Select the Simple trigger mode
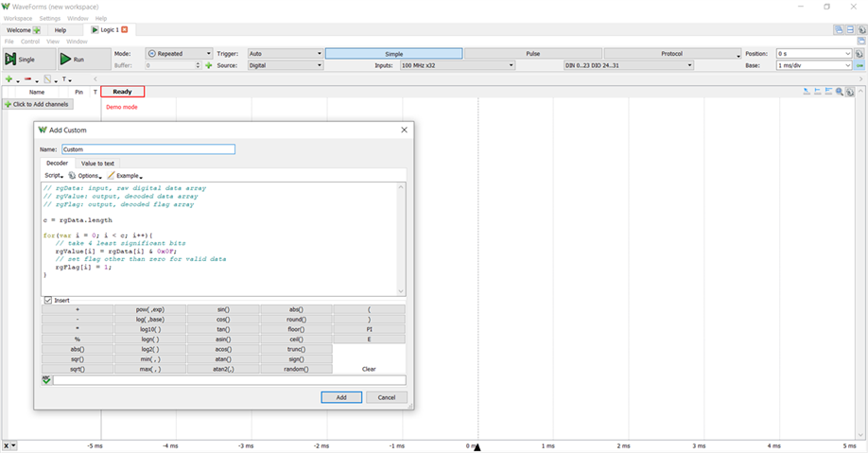The height and width of the screenshot is (453, 868). tap(393, 54)
